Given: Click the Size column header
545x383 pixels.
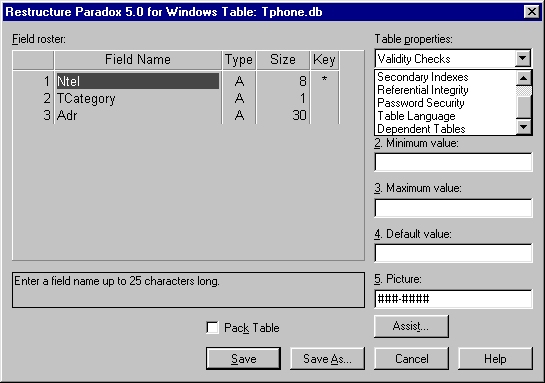Looking at the screenshot, I should point(283,60).
